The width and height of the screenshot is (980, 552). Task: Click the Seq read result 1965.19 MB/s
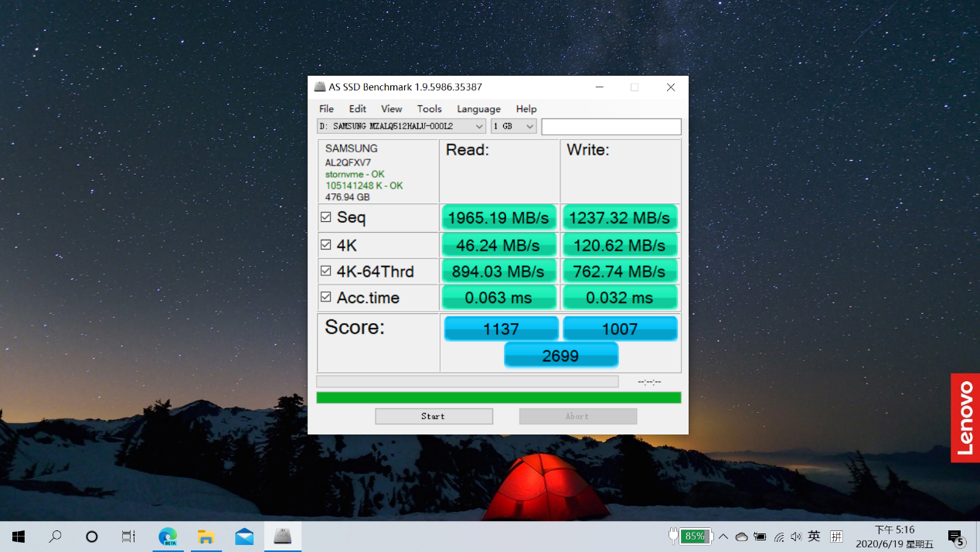pyautogui.click(x=499, y=218)
